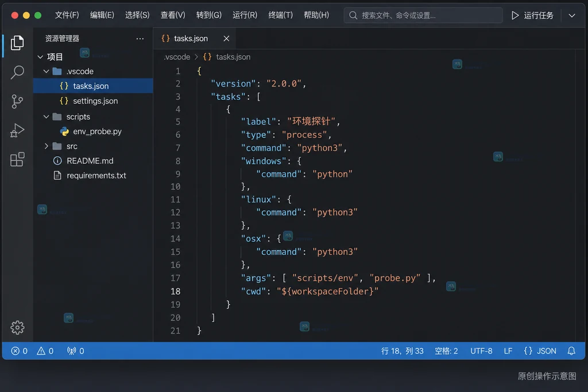
Task: Click the braces icon in tasks.json tab
Action: pyautogui.click(x=165, y=38)
